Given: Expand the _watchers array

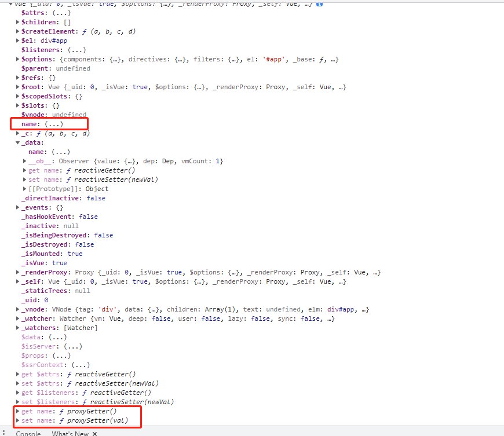Looking at the screenshot, I should tap(18, 328).
